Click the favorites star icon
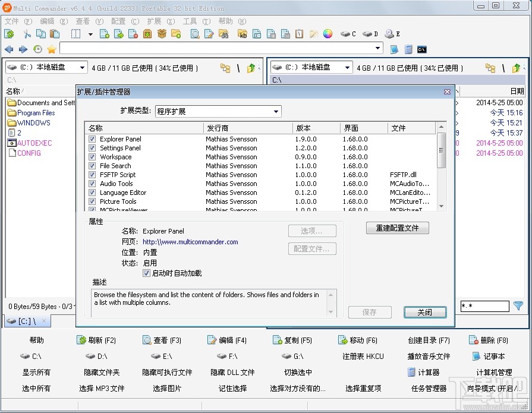This screenshot has width=532, height=413. point(52,49)
